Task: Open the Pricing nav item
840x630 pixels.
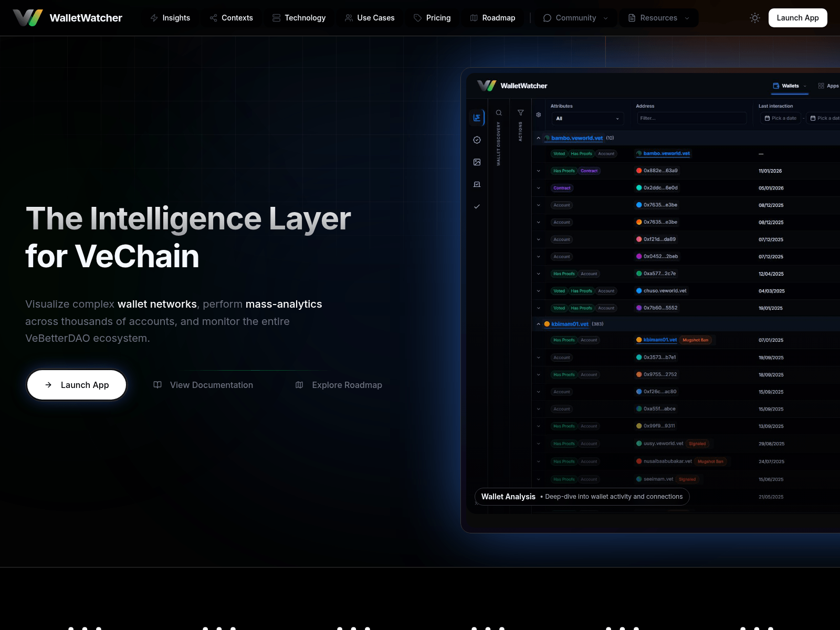Action: [432, 18]
